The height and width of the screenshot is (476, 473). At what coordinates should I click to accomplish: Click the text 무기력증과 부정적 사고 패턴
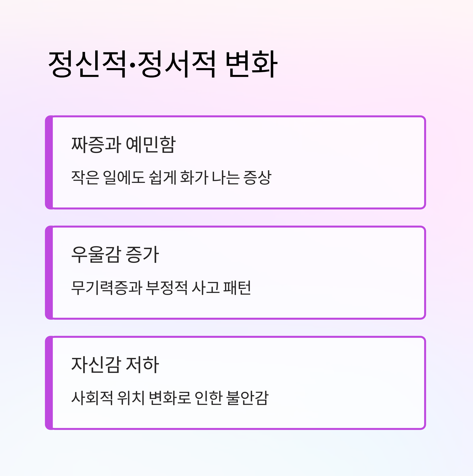point(161,288)
